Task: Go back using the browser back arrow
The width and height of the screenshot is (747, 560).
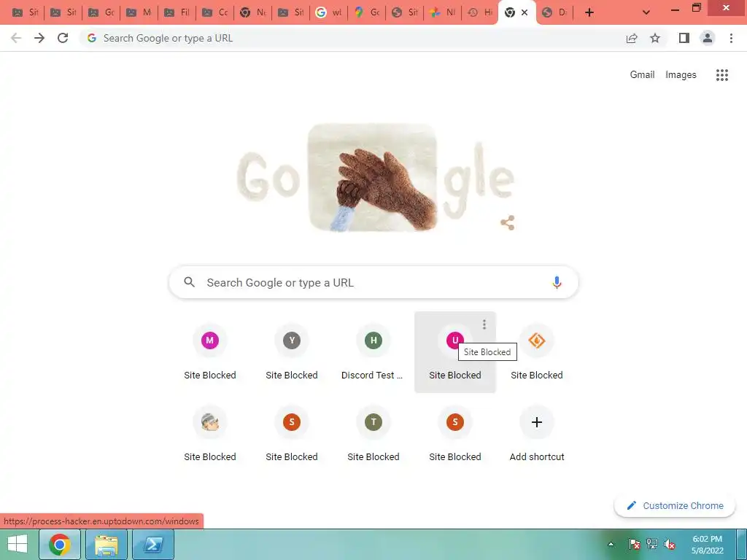Action: [x=16, y=38]
